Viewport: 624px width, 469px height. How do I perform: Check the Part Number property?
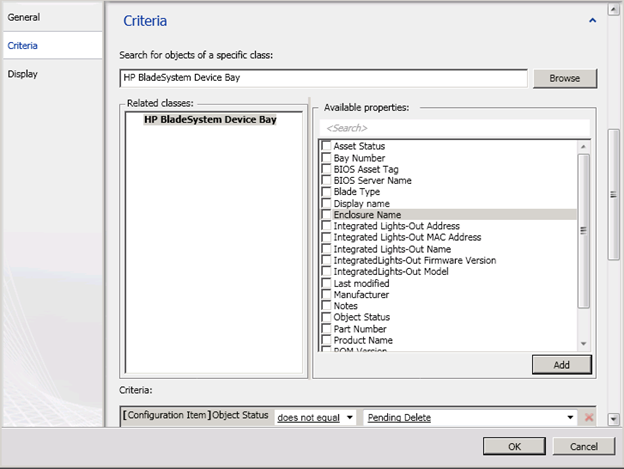pos(326,329)
